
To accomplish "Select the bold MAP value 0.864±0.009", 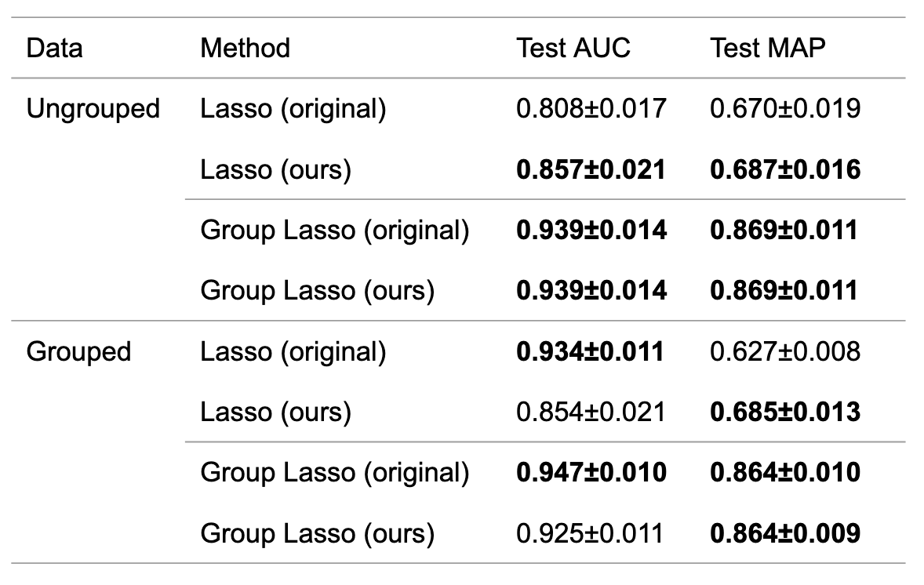I will (x=785, y=534).
